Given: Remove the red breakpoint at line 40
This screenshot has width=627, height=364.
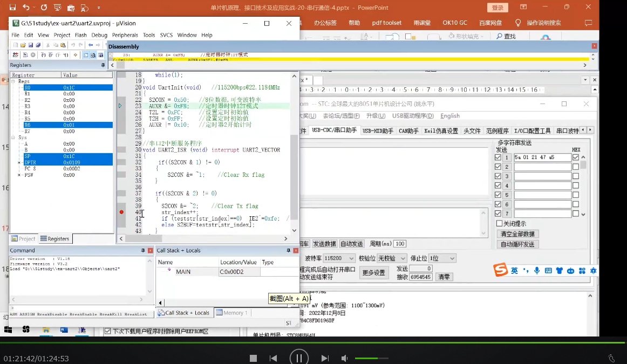Looking at the screenshot, I should [x=121, y=212].
